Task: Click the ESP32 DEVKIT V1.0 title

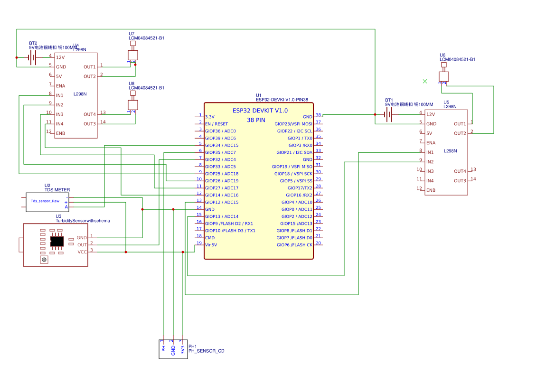Action: click(x=260, y=111)
